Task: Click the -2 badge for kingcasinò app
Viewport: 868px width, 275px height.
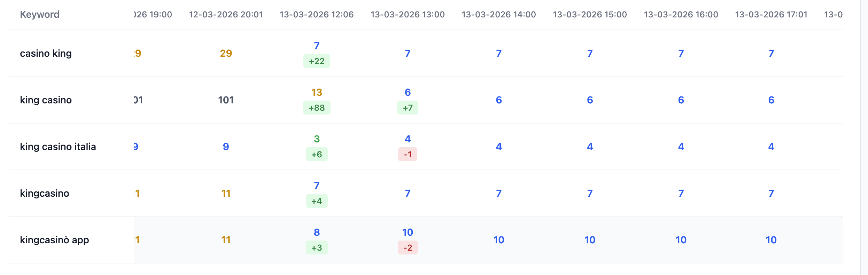Action: pyautogui.click(x=408, y=248)
